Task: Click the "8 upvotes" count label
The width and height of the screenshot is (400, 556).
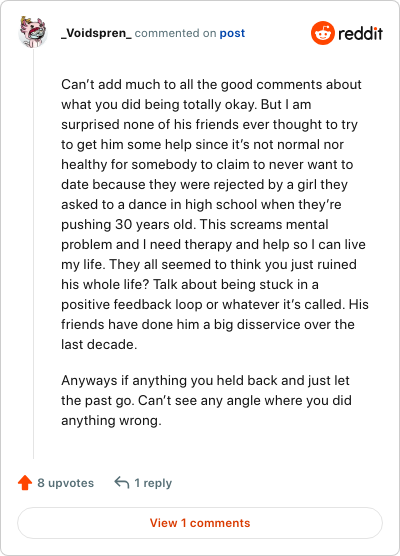Action: (66, 483)
